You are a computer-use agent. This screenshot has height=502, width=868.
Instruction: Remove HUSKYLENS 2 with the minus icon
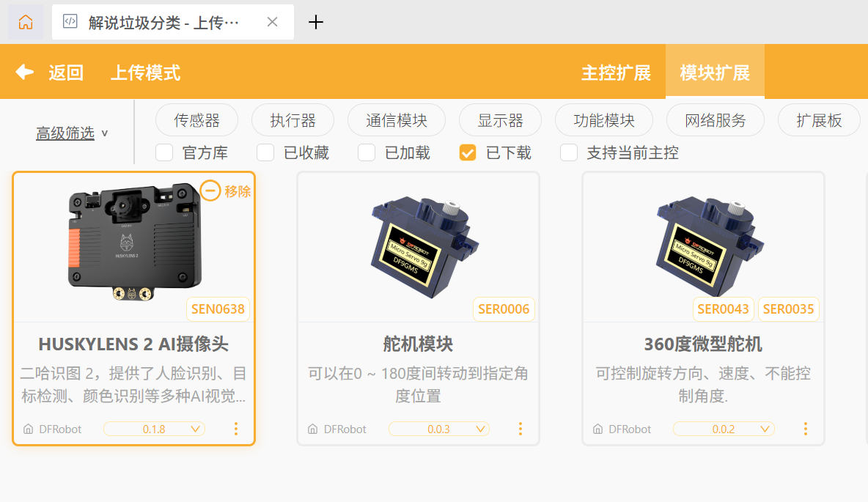(210, 191)
